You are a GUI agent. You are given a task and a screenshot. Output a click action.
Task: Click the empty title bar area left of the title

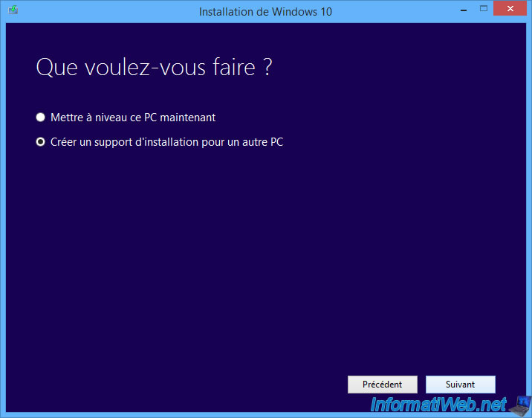coord(104,11)
